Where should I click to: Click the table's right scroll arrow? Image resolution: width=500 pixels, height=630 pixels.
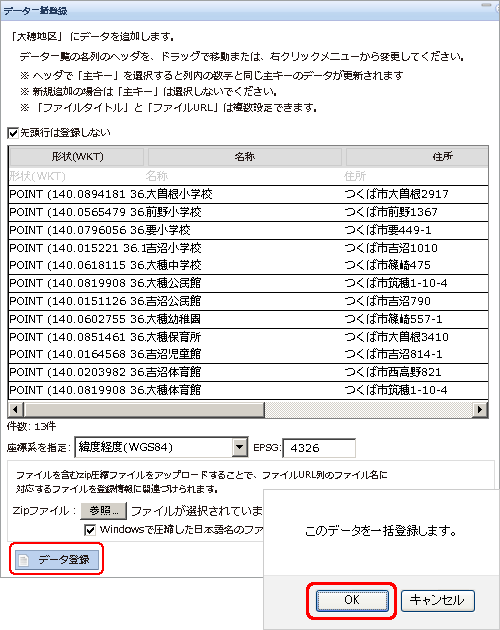(480, 410)
